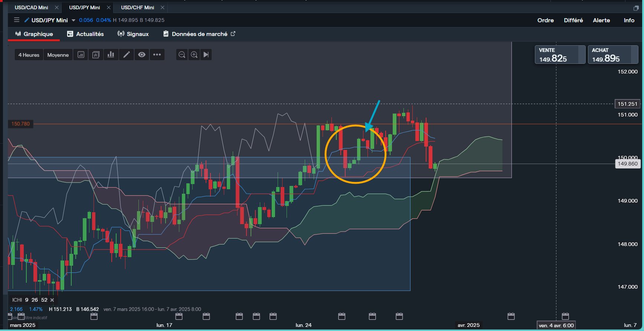Jump to latest candle with skip-forward icon

[206, 55]
